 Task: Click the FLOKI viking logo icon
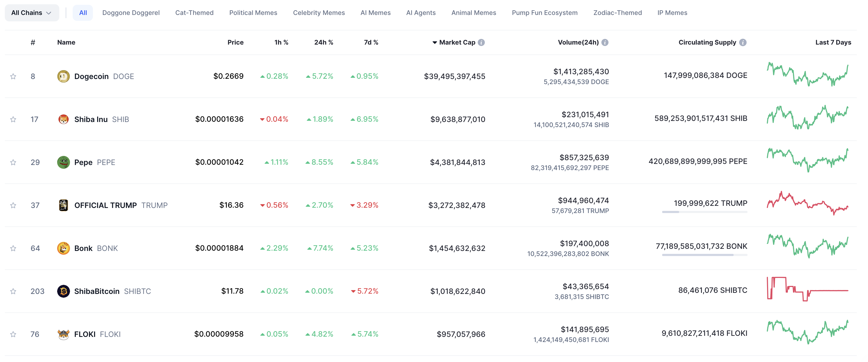[64, 334]
